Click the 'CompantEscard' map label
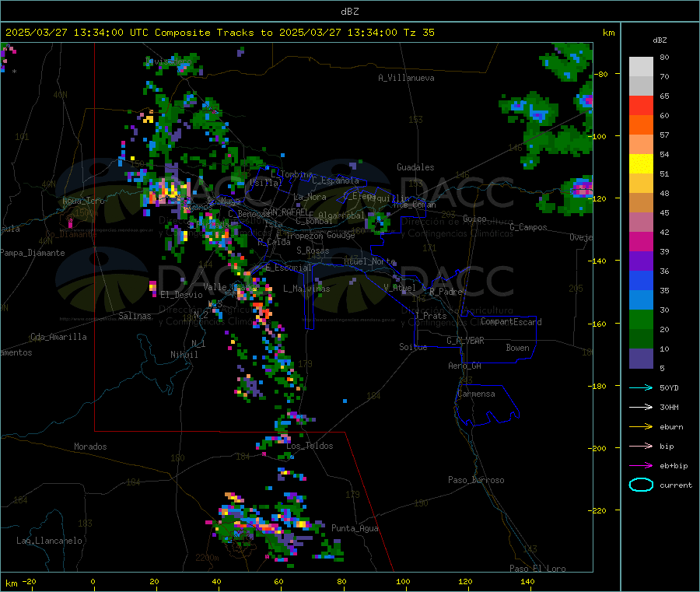Viewport: 700px width, 592px height. point(511,322)
